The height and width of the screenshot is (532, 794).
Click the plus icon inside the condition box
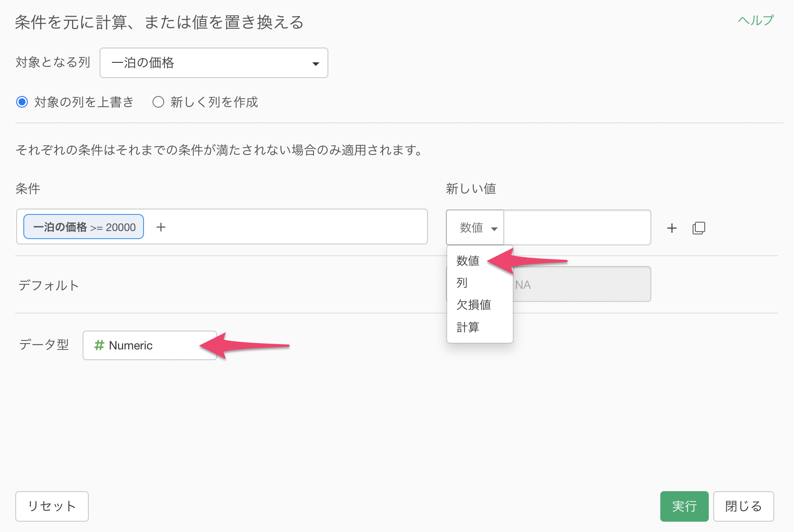tap(161, 227)
